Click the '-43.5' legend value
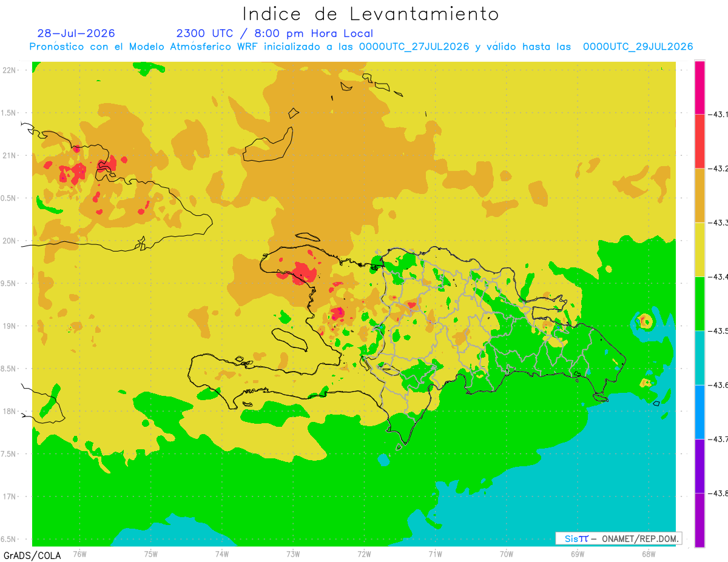728x562 pixels. click(x=718, y=331)
